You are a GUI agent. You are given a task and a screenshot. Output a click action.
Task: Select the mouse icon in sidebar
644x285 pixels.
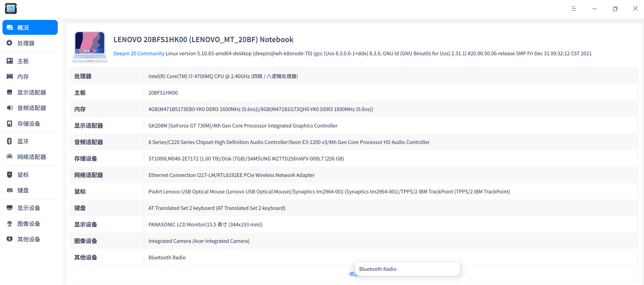tap(9, 175)
